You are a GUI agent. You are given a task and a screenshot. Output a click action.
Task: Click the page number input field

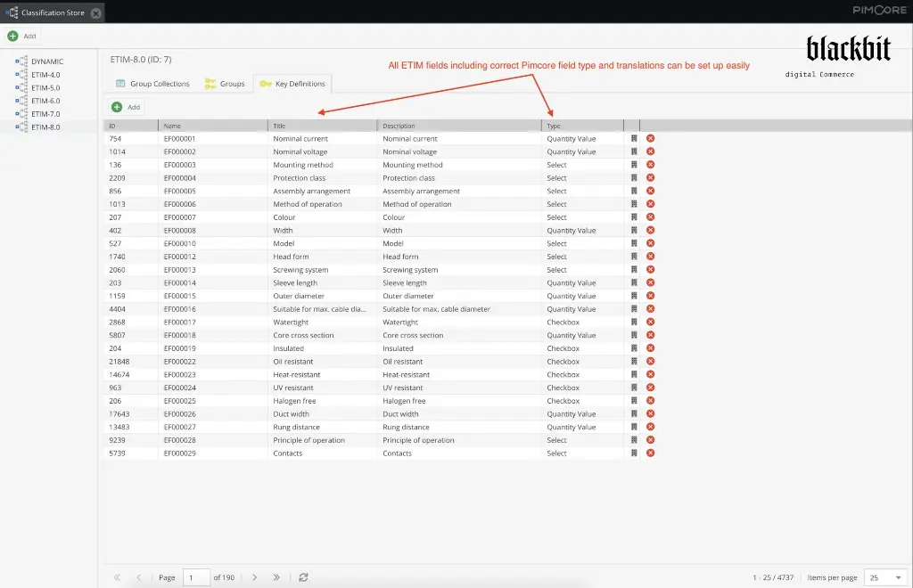click(x=196, y=577)
